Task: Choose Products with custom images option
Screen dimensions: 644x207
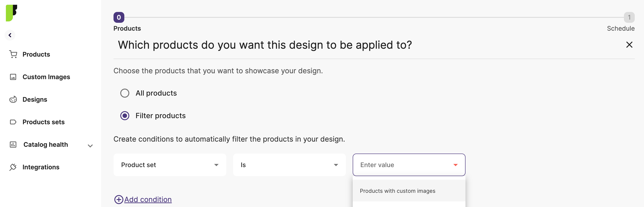Action: (x=409, y=191)
